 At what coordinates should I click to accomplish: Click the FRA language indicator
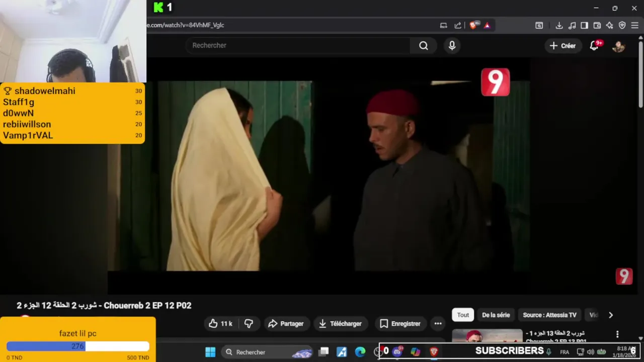(x=564, y=352)
